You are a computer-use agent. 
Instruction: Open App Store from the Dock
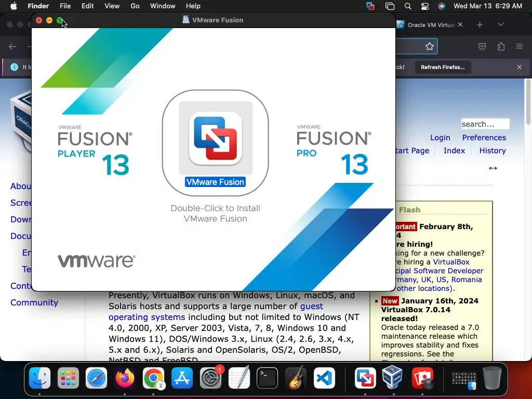tap(182, 378)
